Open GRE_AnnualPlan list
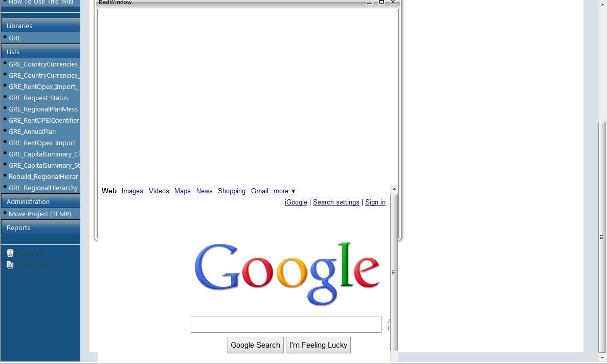The width and height of the screenshot is (607, 364). click(32, 131)
